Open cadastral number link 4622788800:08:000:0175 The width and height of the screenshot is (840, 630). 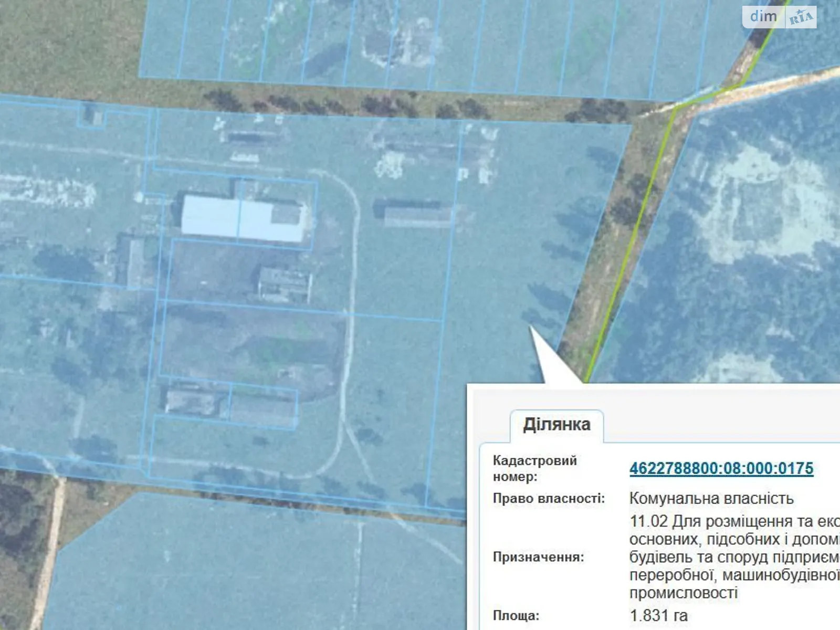click(721, 468)
